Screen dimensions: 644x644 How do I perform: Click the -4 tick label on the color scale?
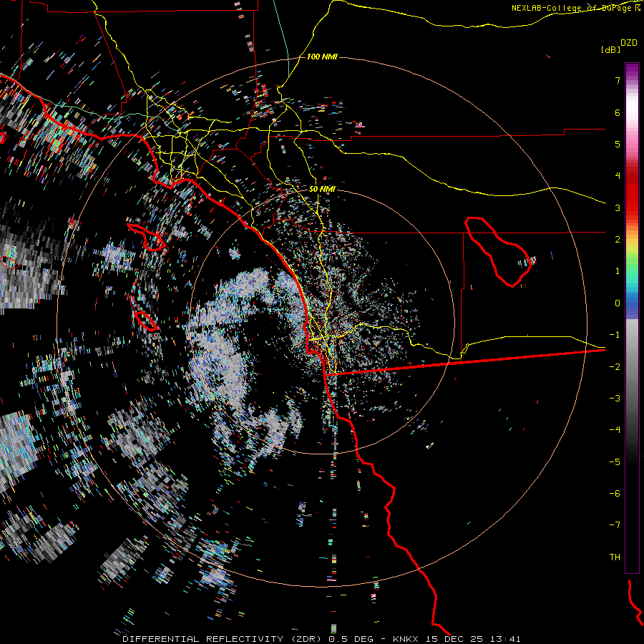(615, 430)
